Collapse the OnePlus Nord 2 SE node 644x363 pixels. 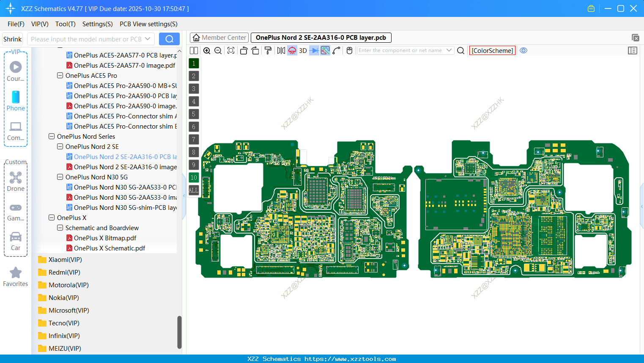click(x=60, y=146)
